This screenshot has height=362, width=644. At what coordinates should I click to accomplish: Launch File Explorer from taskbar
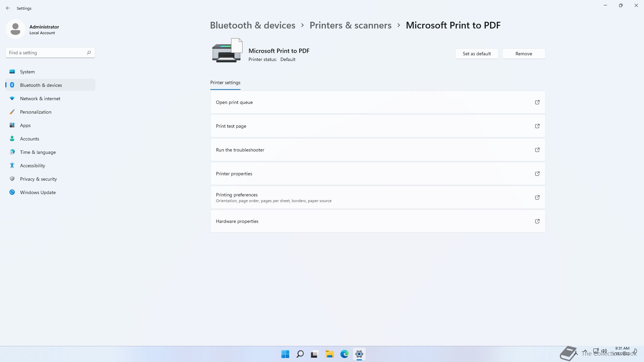click(330, 354)
